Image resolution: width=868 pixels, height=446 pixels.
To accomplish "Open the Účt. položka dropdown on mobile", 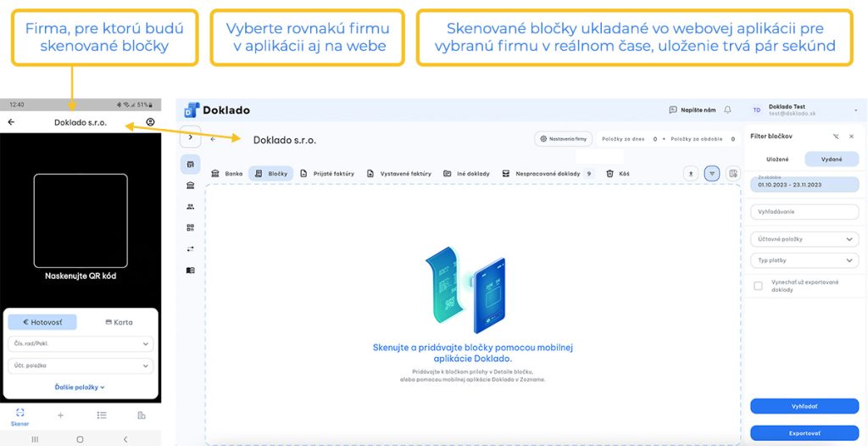I will coord(81,365).
